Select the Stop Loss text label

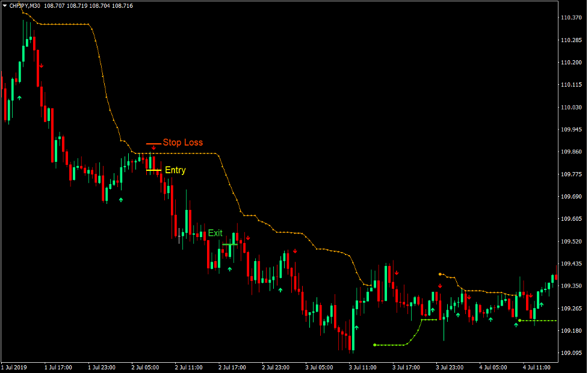(x=182, y=143)
